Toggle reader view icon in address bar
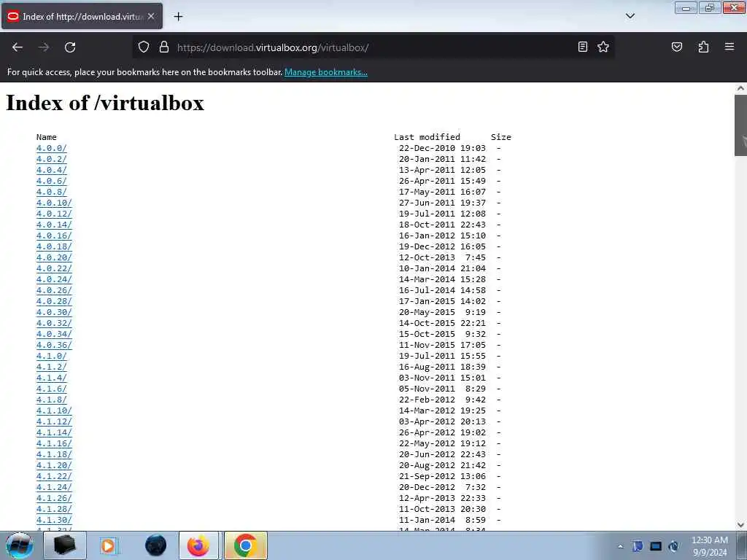This screenshot has width=747, height=560. 583,47
